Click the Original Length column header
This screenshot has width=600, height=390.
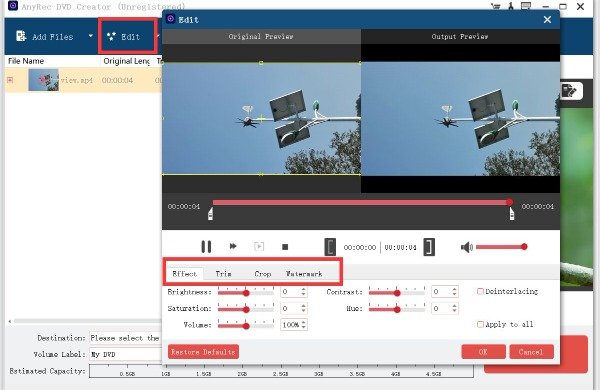(126, 61)
